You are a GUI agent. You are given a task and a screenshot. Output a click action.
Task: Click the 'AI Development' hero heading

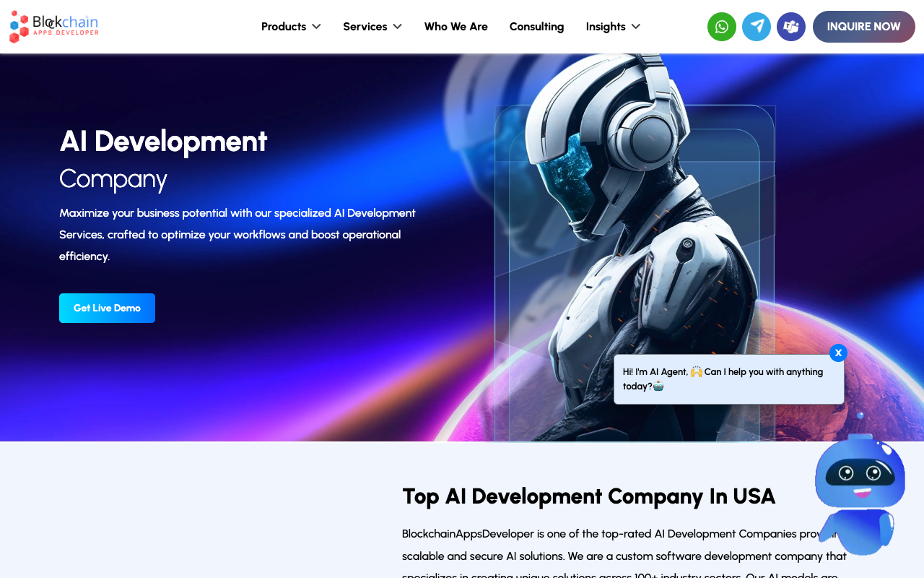163,141
